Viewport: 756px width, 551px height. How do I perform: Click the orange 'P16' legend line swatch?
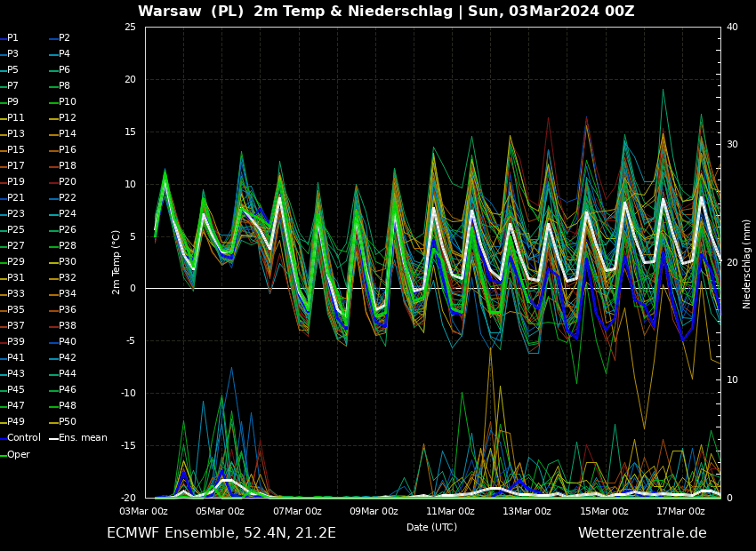coord(53,151)
